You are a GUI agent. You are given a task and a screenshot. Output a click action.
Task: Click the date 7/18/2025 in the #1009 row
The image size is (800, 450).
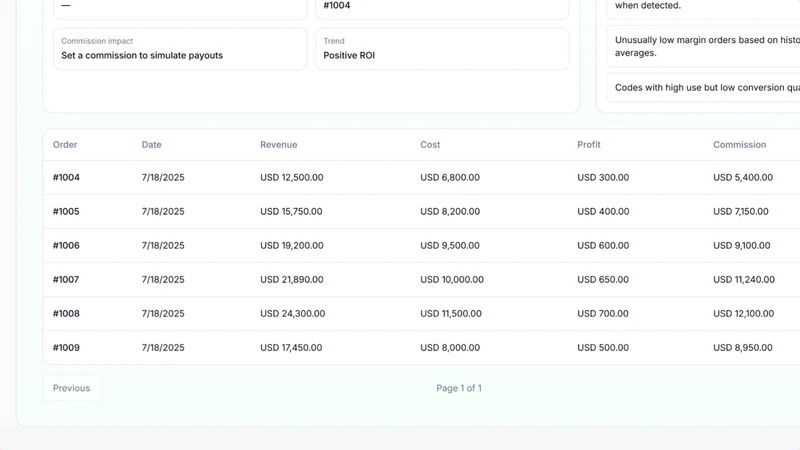(x=163, y=348)
